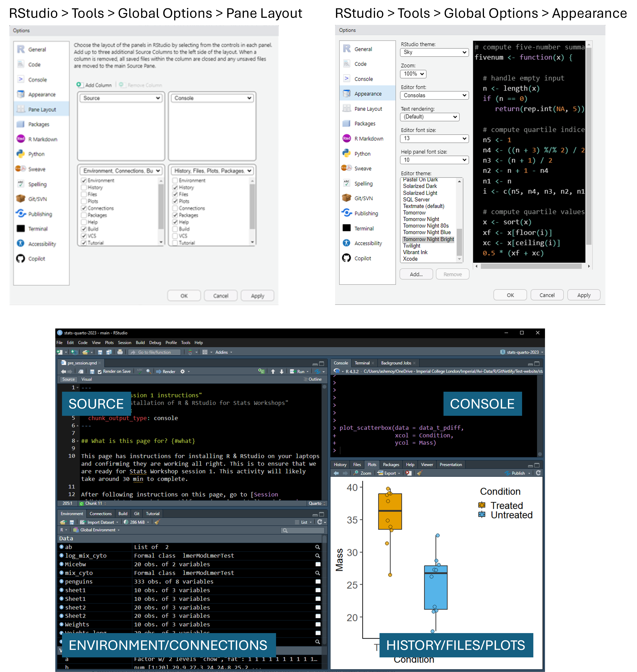
Task: Click the Open File folder icon
Action: (x=85, y=352)
